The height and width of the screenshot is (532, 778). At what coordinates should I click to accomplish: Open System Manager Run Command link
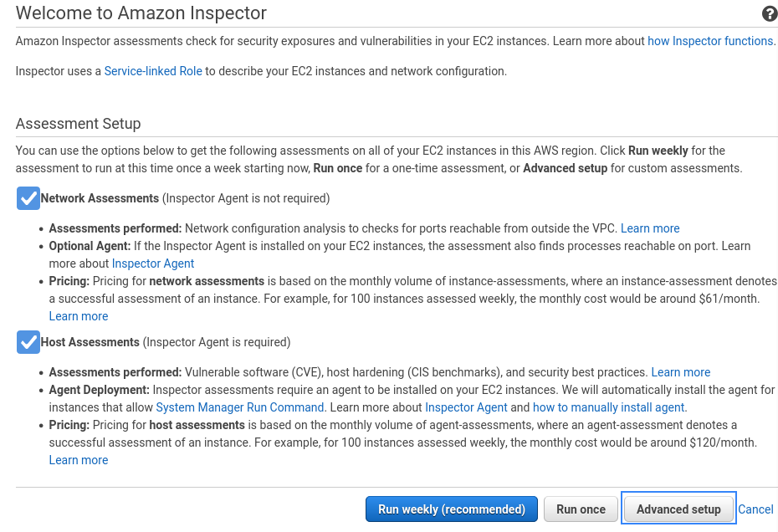pyautogui.click(x=239, y=407)
